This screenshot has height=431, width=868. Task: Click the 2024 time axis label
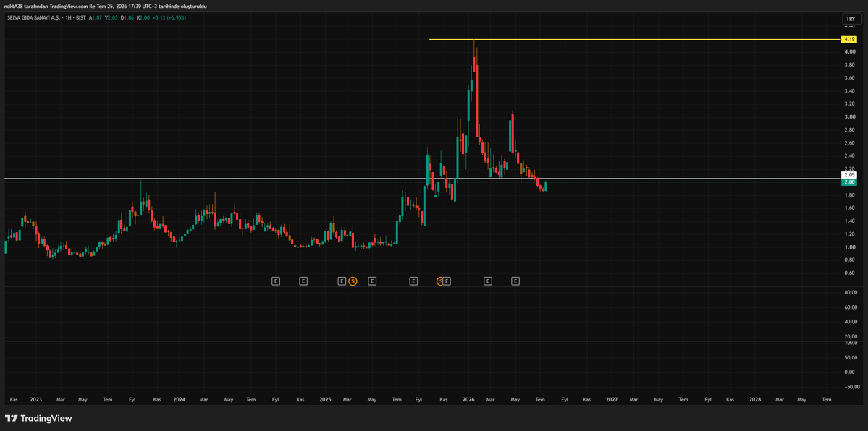180,399
